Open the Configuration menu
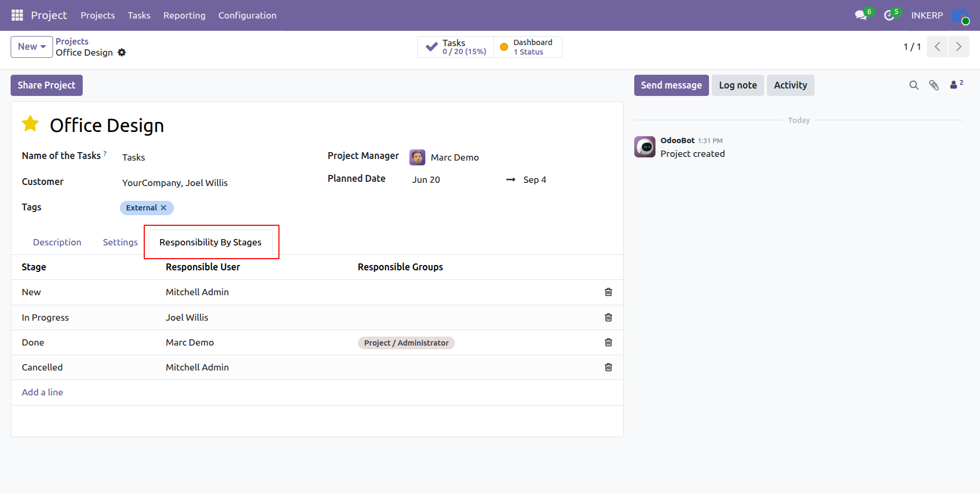 click(x=247, y=15)
